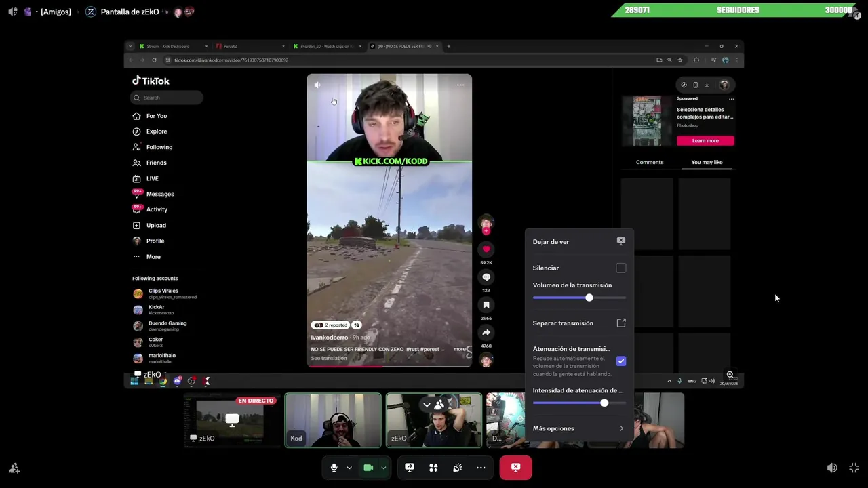Reload the page in streamed browser
This screenshot has height=488, width=868.
point(154,60)
